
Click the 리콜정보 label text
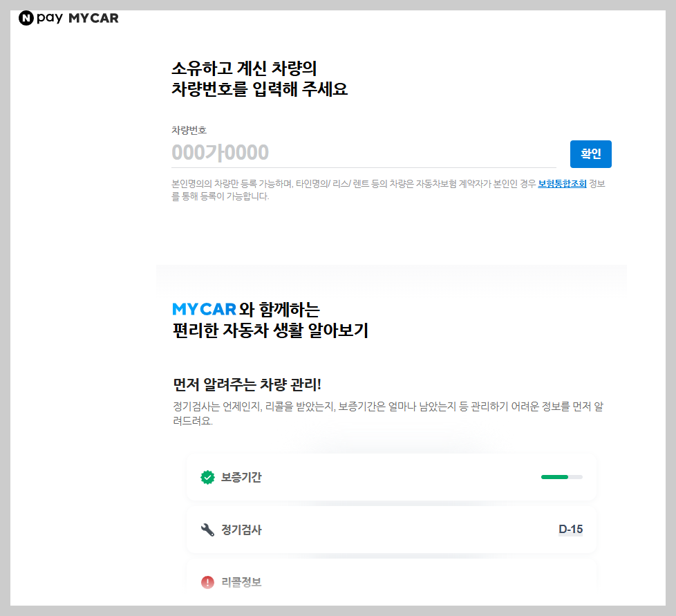coord(241,582)
